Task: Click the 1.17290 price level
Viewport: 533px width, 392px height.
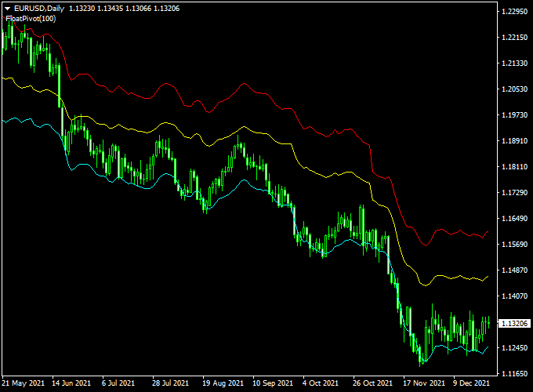Action: point(515,193)
